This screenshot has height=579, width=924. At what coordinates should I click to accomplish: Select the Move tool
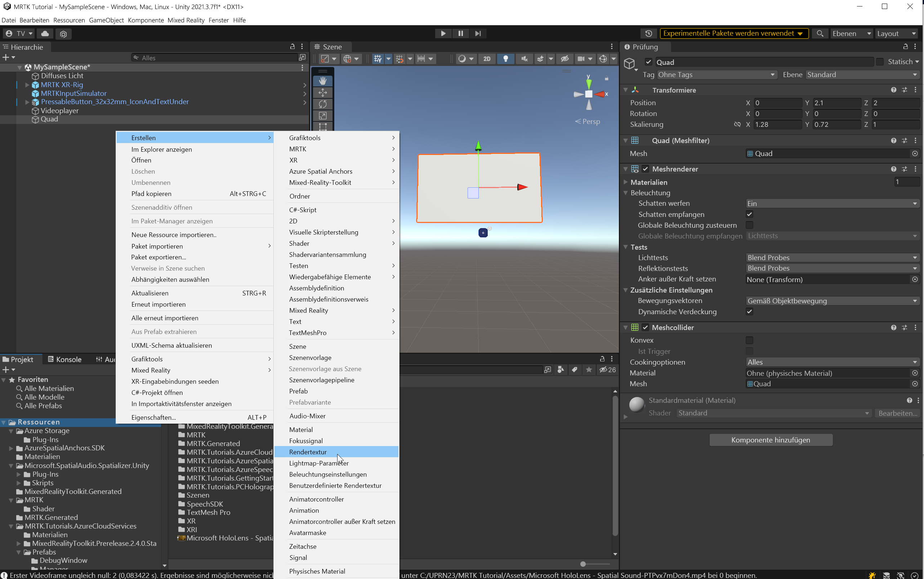[x=323, y=93]
